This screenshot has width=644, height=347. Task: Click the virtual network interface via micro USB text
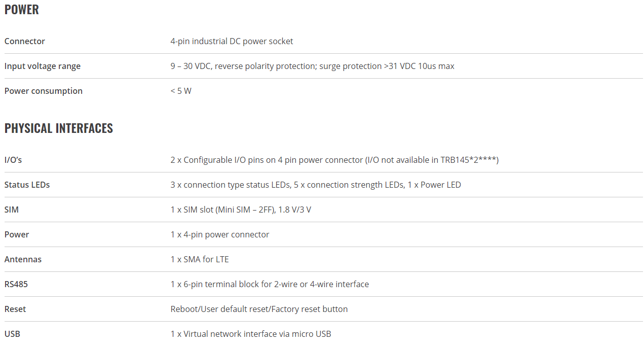point(251,334)
